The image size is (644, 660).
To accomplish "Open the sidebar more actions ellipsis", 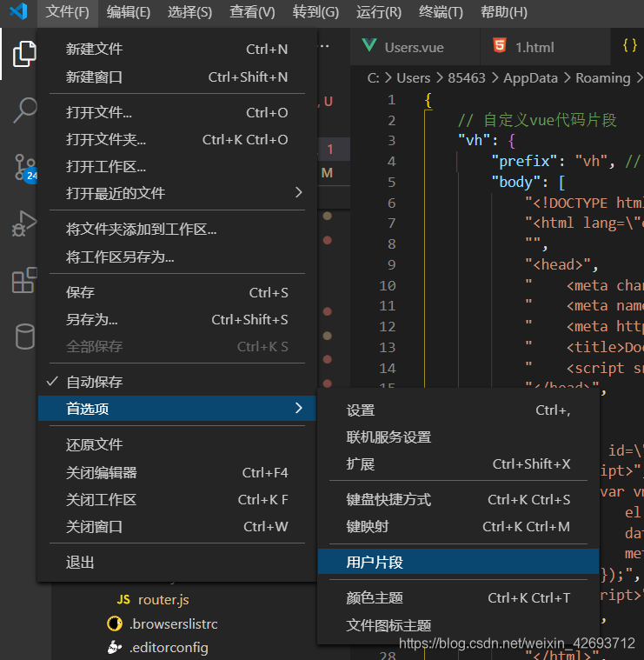I will click(x=324, y=46).
